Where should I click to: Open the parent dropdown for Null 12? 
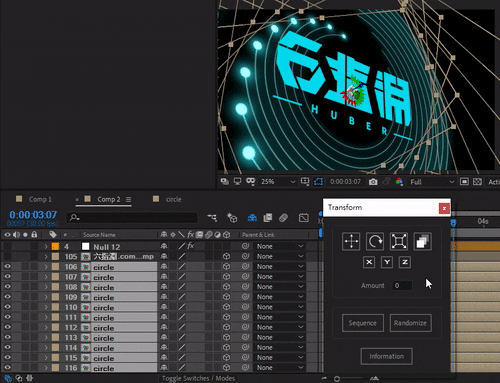point(280,246)
